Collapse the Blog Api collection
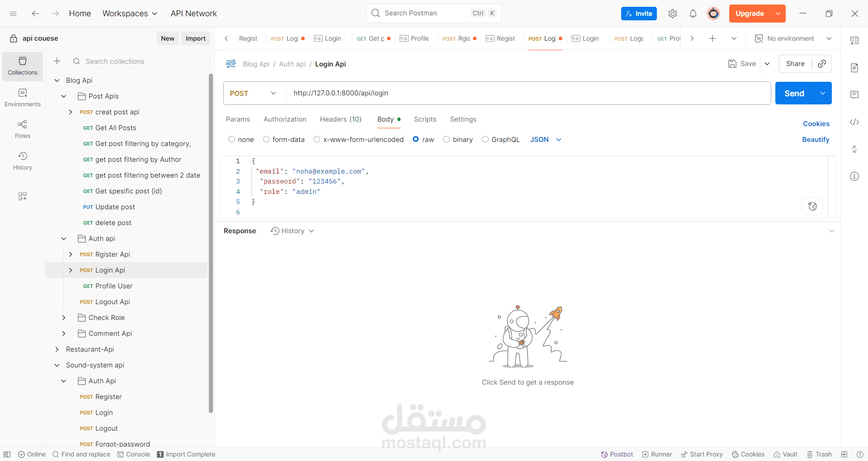868x461 pixels. coord(57,80)
